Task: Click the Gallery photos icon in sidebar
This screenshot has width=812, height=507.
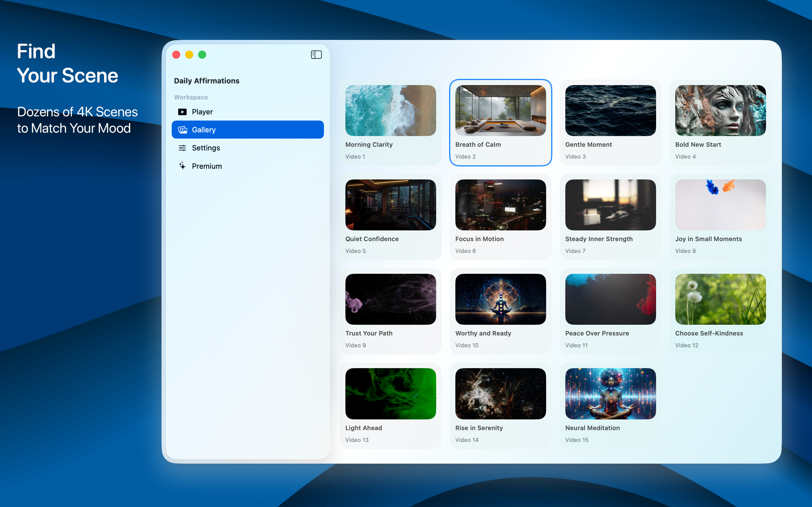Action: pyautogui.click(x=182, y=130)
